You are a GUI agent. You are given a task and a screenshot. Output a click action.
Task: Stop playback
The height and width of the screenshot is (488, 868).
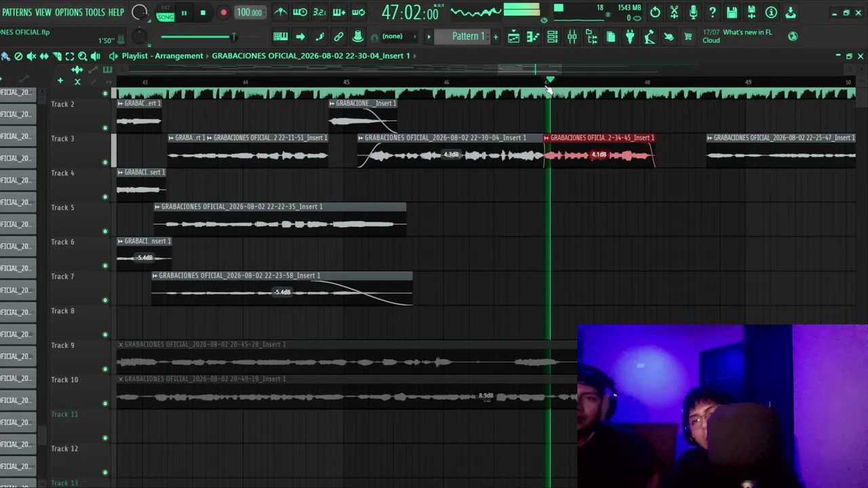[x=203, y=13]
